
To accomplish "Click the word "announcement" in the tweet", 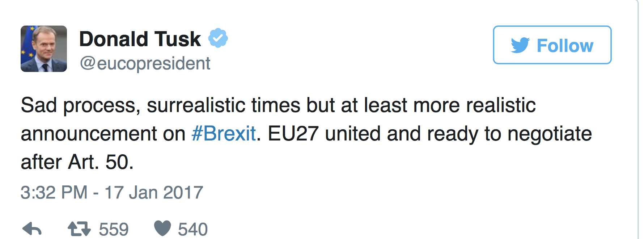I will coord(89,134).
